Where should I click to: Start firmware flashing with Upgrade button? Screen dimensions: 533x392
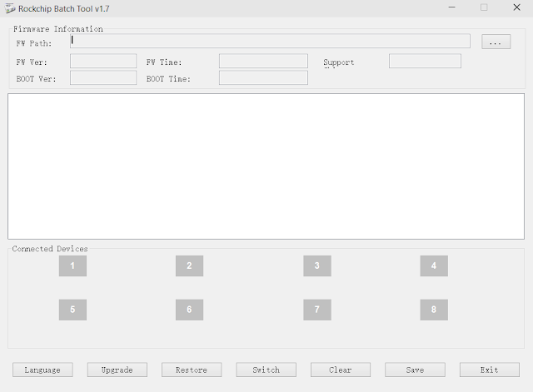click(117, 370)
